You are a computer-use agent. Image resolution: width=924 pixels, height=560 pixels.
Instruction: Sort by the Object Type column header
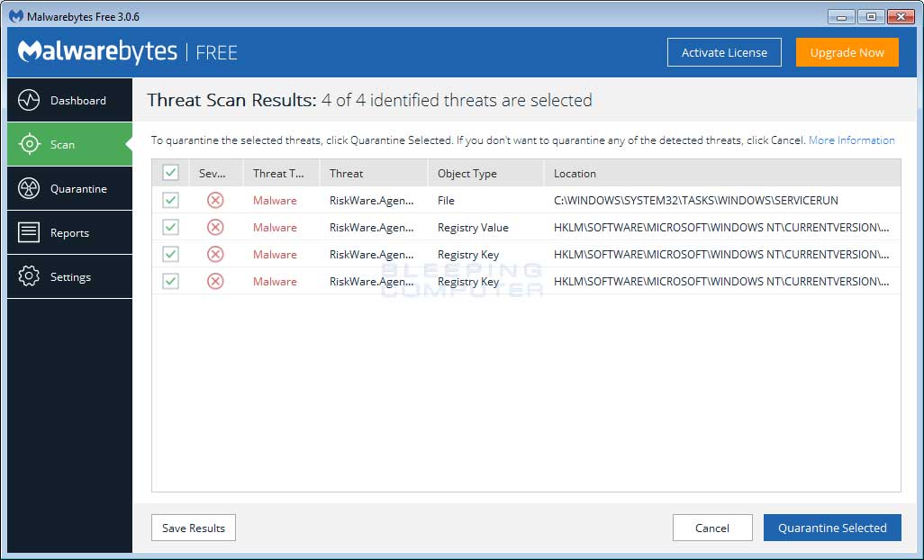485,173
